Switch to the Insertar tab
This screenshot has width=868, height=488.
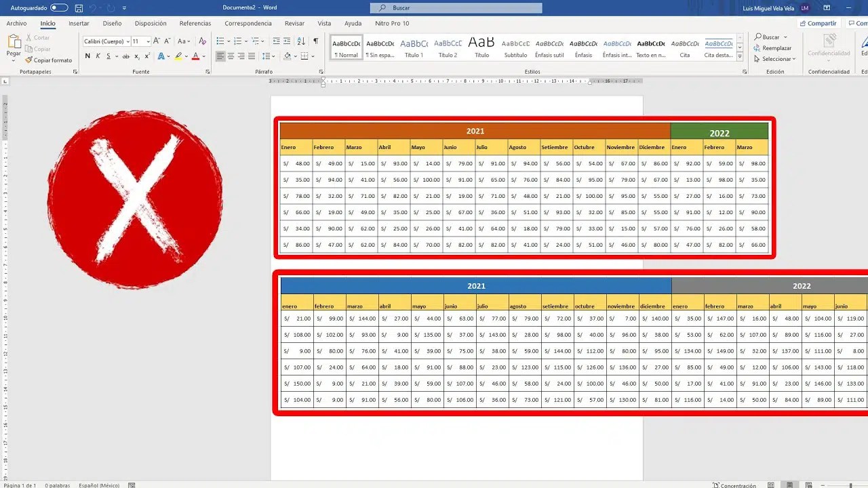79,23
